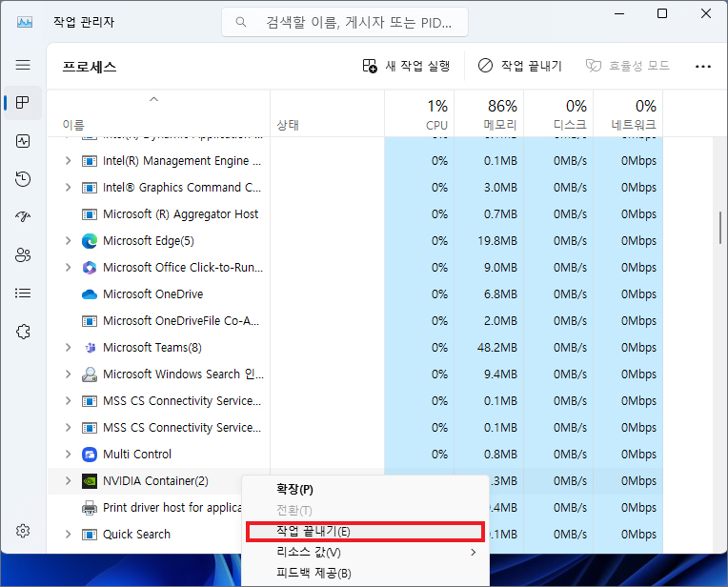
Task: Expand the first MSS CS Connectivity Service group
Action: click(x=69, y=401)
